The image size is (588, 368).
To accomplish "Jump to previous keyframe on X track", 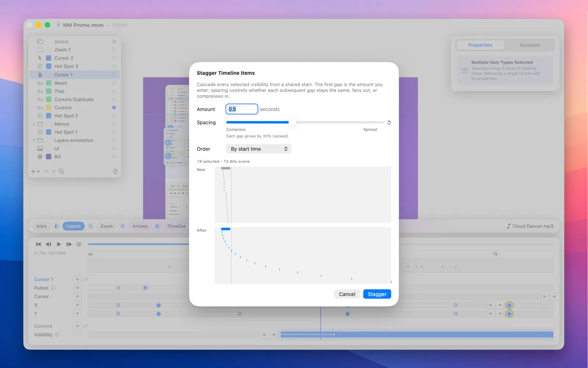I will (x=491, y=305).
